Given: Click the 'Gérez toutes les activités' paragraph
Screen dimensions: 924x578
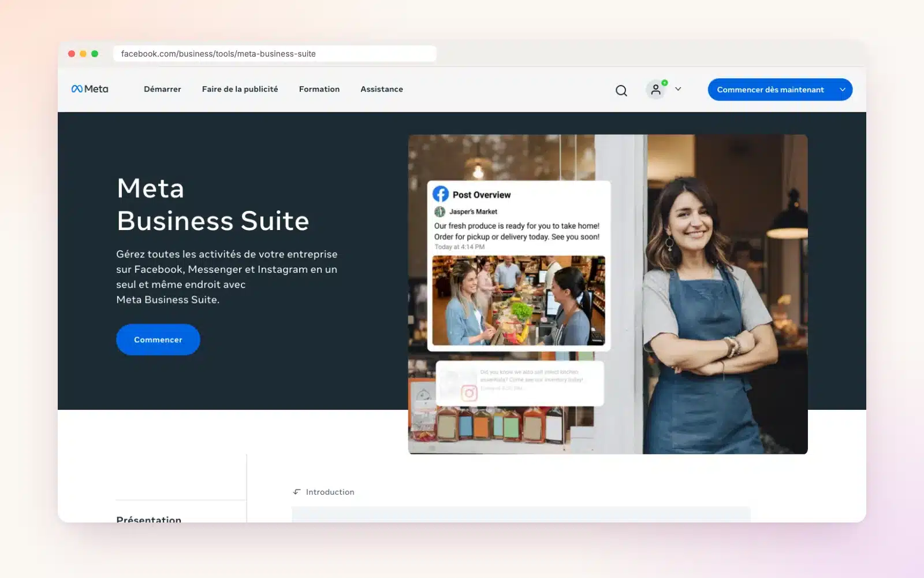Looking at the screenshot, I should click(227, 277).
